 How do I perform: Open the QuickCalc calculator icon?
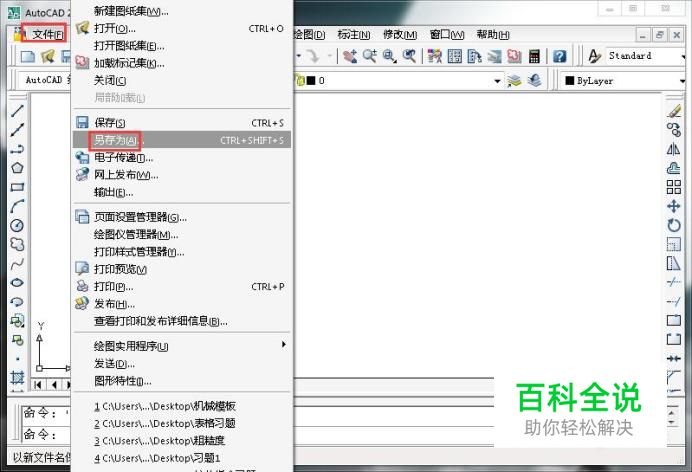pyautogui.click(x=534, y=56)
